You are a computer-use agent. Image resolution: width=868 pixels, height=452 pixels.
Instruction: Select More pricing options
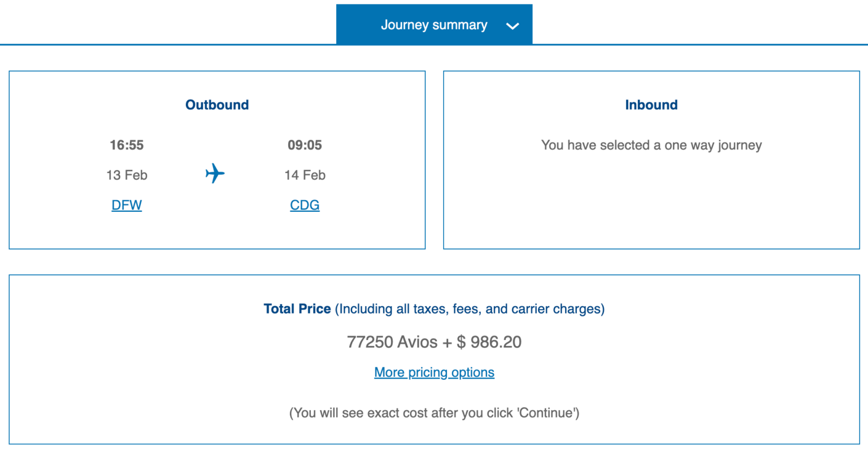(x=434, y=372)
